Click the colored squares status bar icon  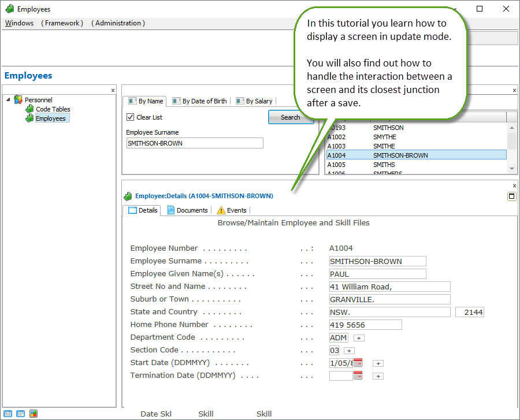click(x=34, y=414)
